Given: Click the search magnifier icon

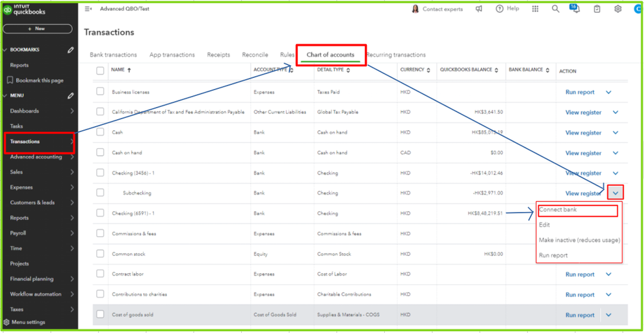Looking at the screenshot, I should 555,9.
